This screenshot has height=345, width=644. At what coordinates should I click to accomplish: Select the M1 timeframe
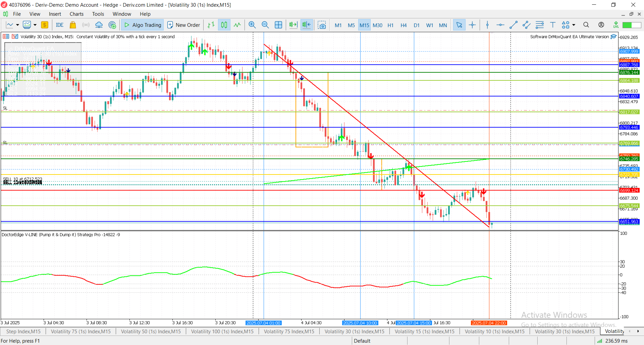pos(338,25)
